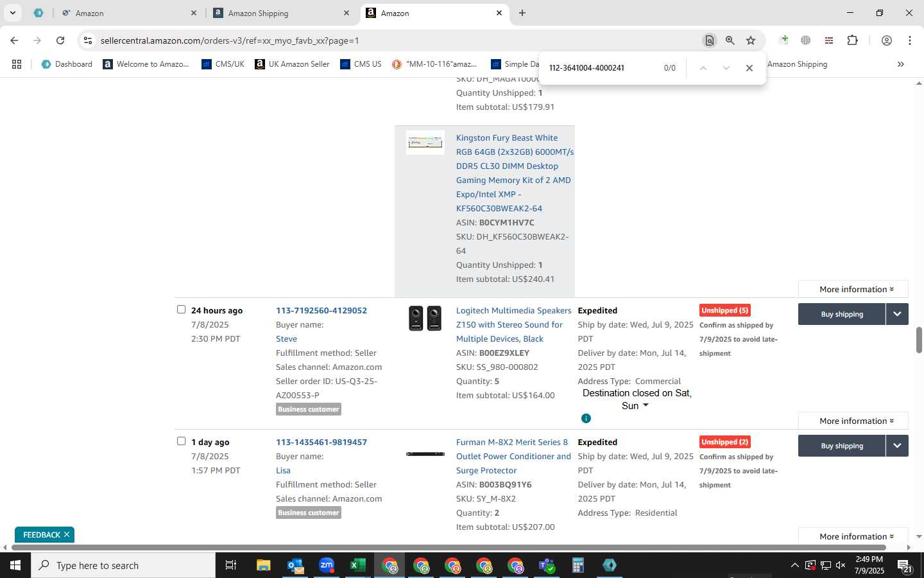924x578 pixels.
Task: Go to the previous find result arrow
Action: 703,68
